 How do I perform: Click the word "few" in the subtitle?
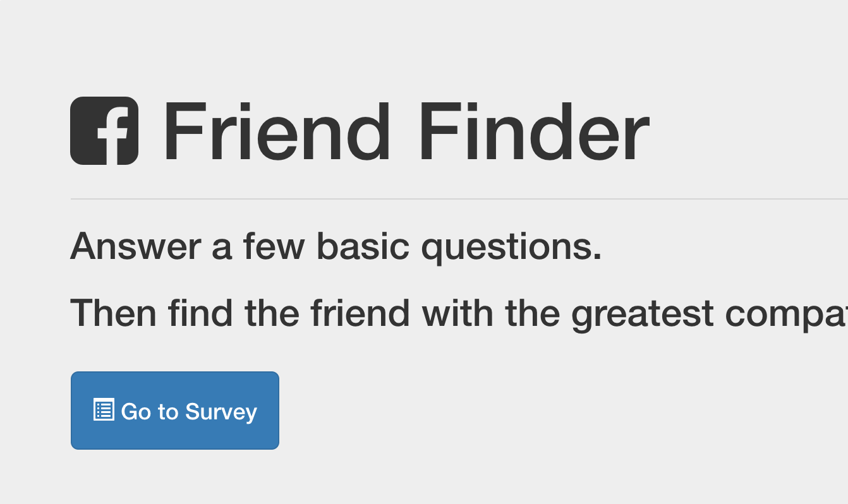coord(274,246)
